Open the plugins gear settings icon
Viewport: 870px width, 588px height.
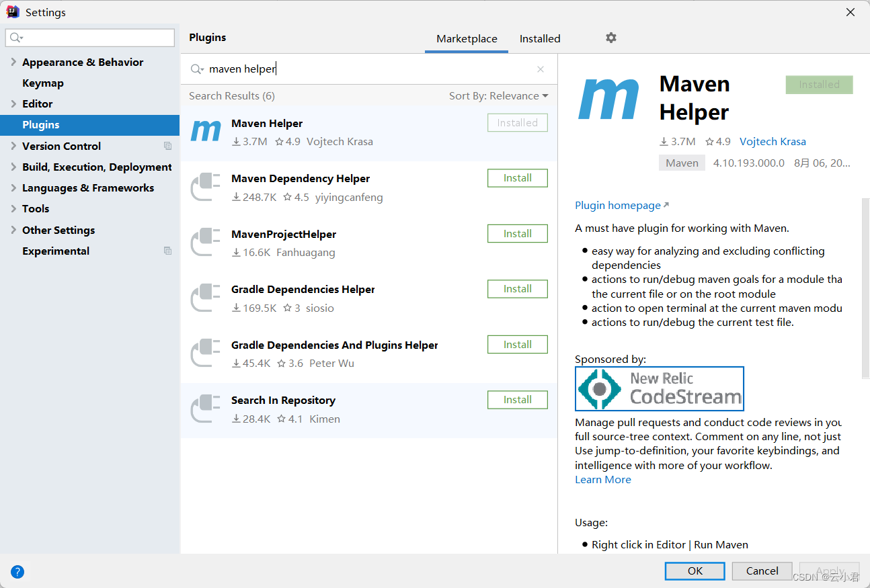click(x=610, y=38)
